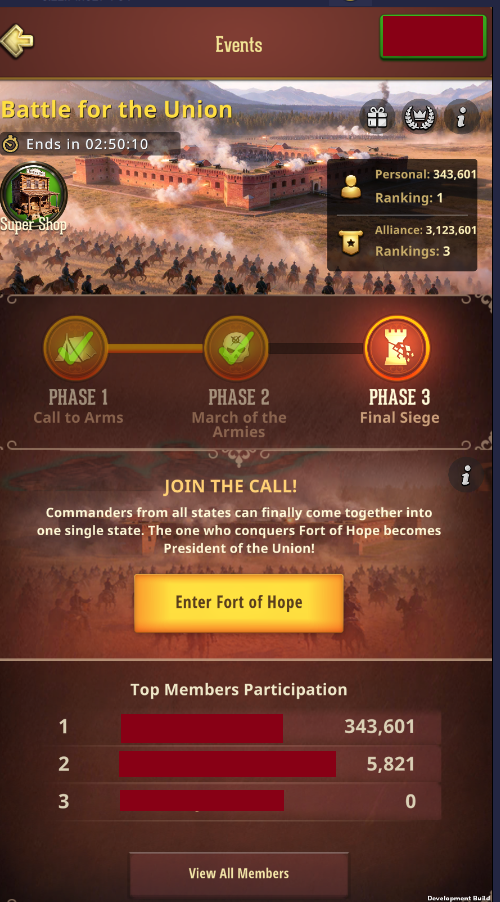
Task: Click the info icon near Join the Call
Action: pyautogui.click(x=465, y=476)
